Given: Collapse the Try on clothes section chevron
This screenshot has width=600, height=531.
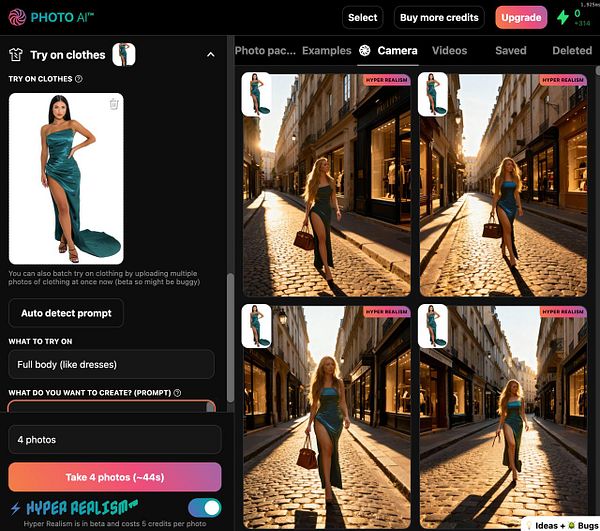Looking at the screenshot, I should [x=210, y=55].
